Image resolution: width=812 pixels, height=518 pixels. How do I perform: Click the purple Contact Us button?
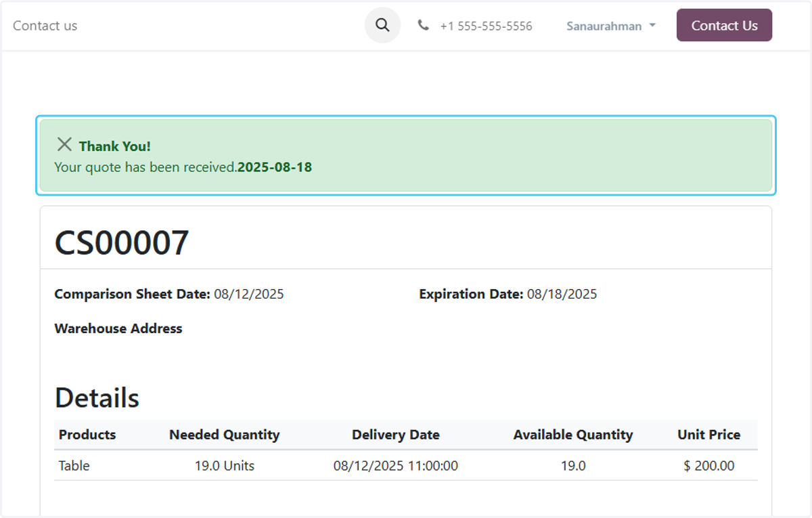click(x=724, y=25)
